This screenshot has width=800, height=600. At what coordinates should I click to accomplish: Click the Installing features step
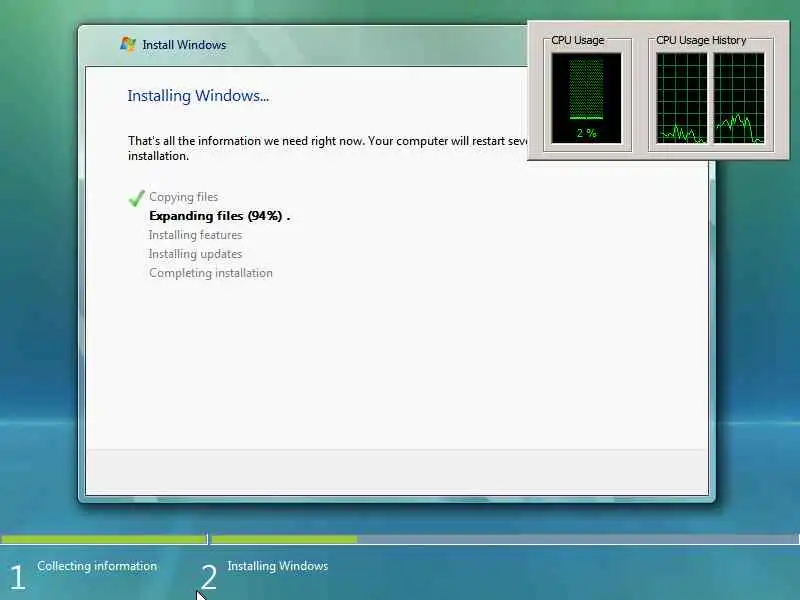click(x=195, y=235)
